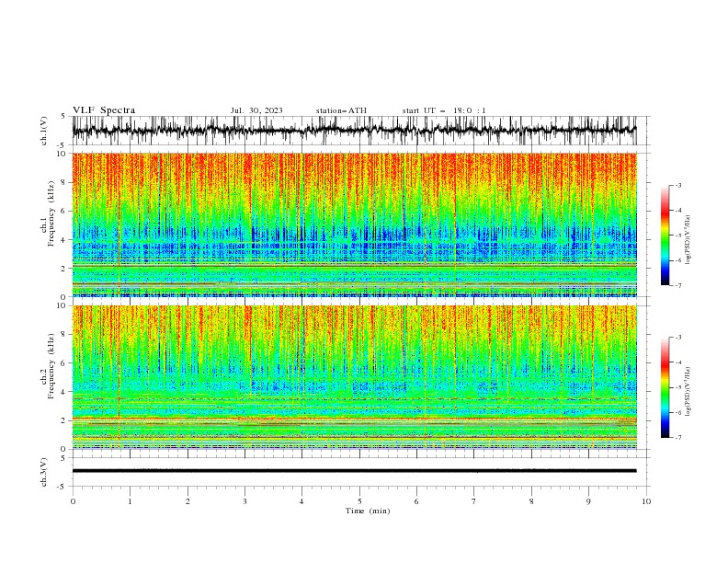Click time axis tick label "3"

(x=245, y=501)
